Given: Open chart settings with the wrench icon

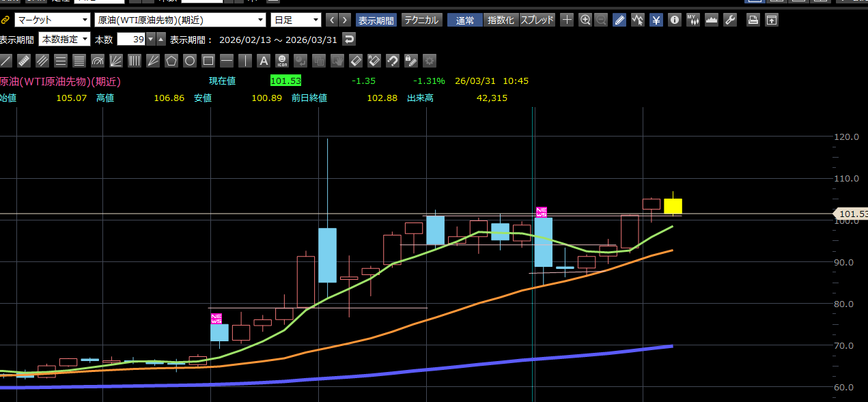Looking at the screenshot, I should click(730, 20).
